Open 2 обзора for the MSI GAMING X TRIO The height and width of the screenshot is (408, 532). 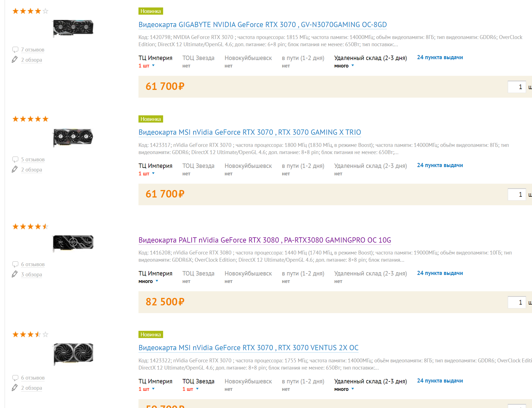coord(32,170)
